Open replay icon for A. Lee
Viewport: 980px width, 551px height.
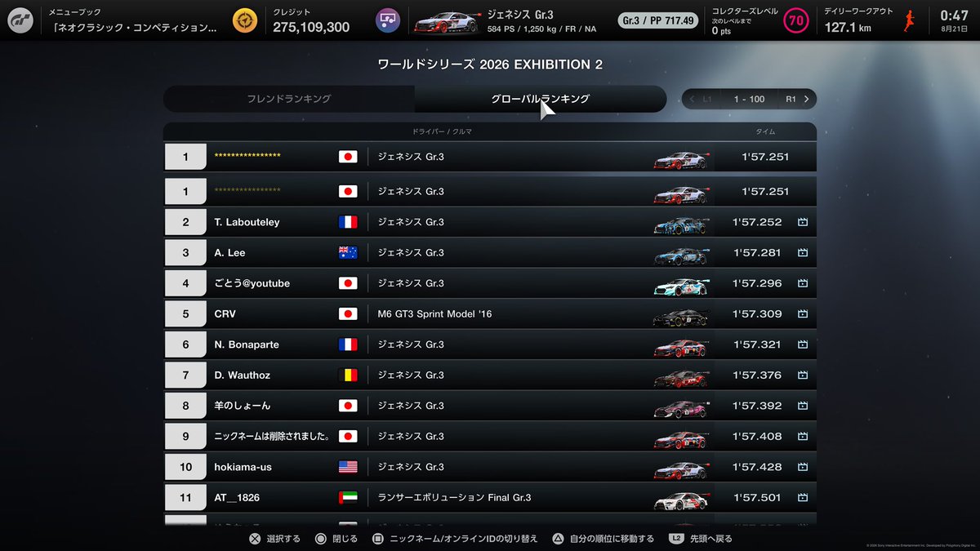[803, 253]
